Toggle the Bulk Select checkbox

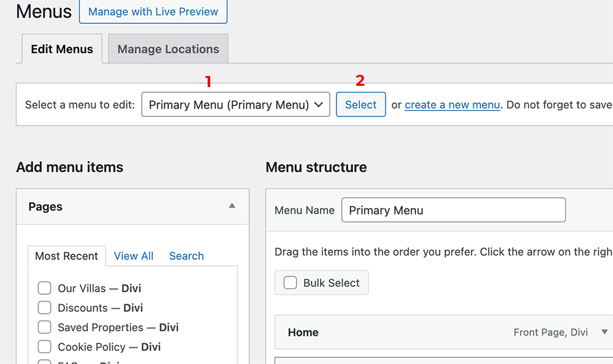(291, 282)
